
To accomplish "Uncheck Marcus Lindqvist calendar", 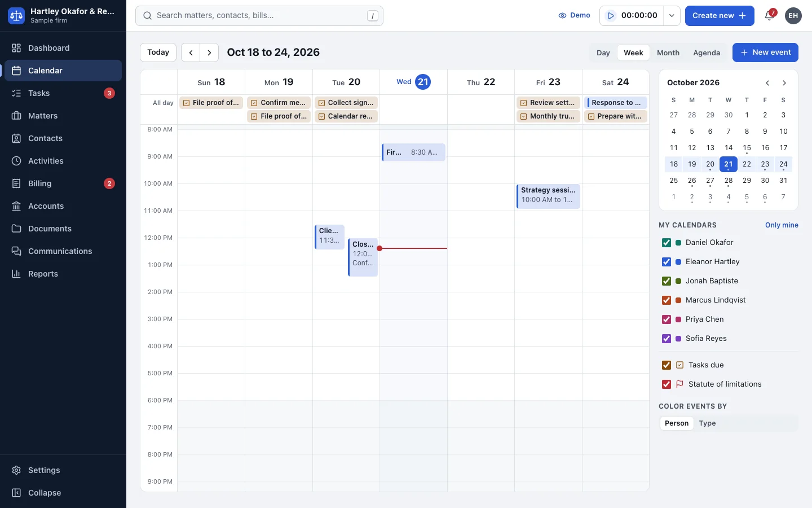I will tap(667, 300).
